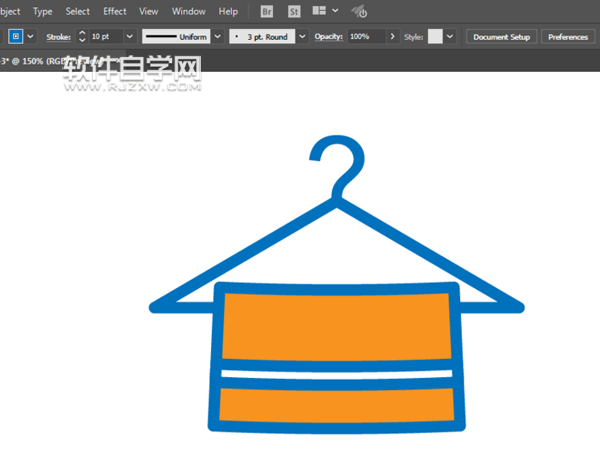
Task: Click the GPU performance rocket icon
Action: coord(359,11)
